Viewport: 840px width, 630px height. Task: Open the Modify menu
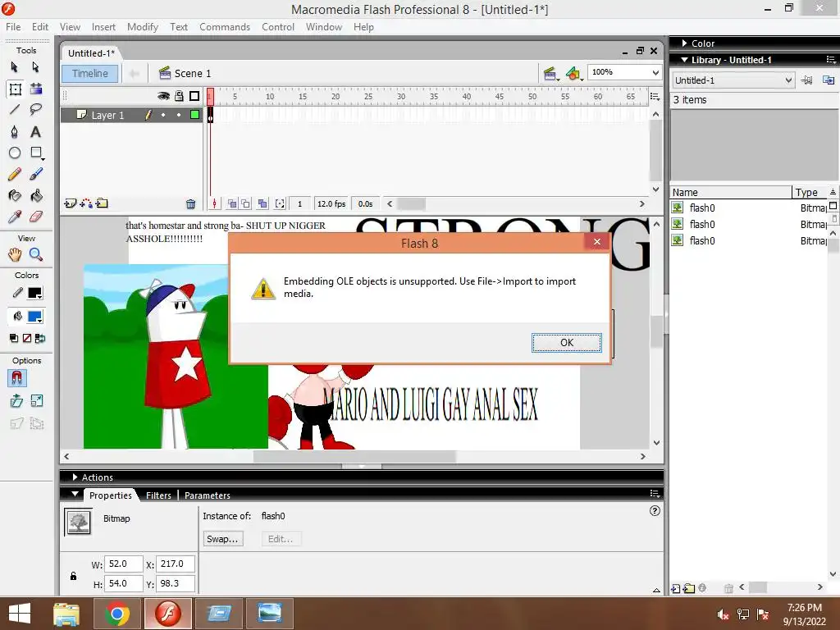[143, 27]
